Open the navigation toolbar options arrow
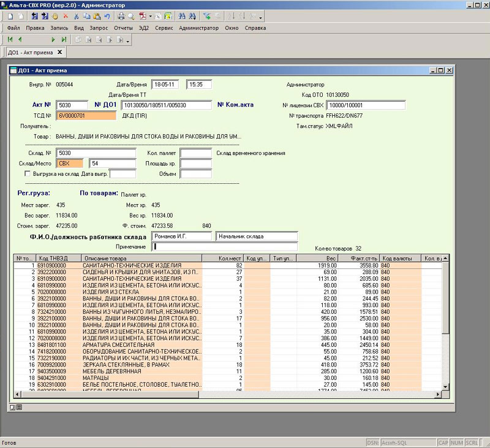 click(x=128, y=41)
